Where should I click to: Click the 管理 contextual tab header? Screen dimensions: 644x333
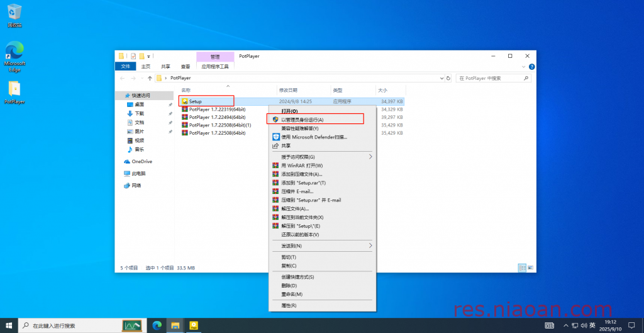pos(215,56)
